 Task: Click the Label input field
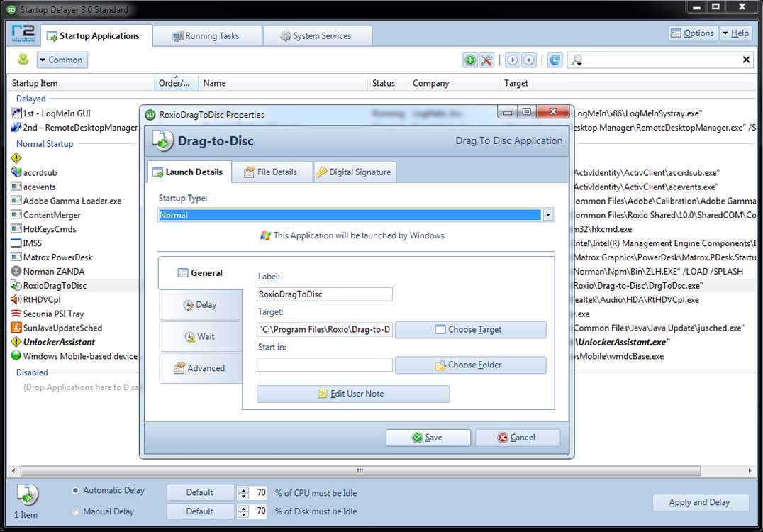point(325,294)
